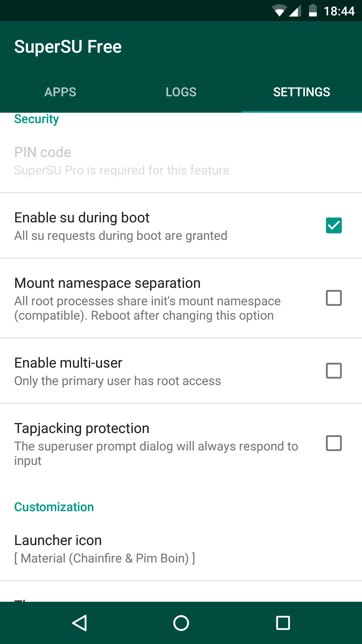Image resolution: width=362 pixels, height=644 pixels.
Task: Tap the battery status icon
Action: (x=313, y=10)
